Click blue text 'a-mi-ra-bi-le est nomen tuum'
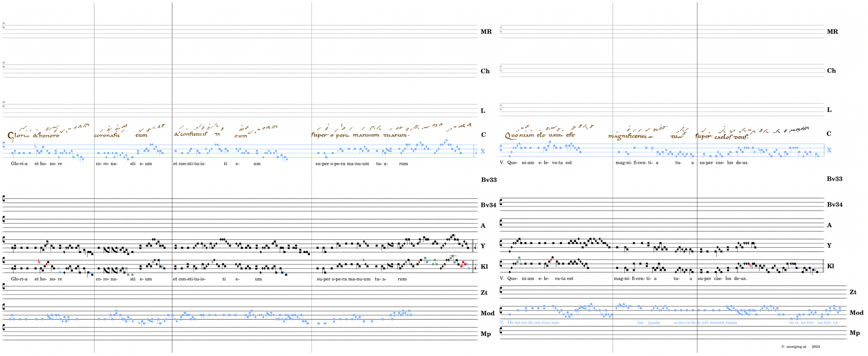Image resolution: width=868 pixels, height=356 pixels. tap(705, 323)
